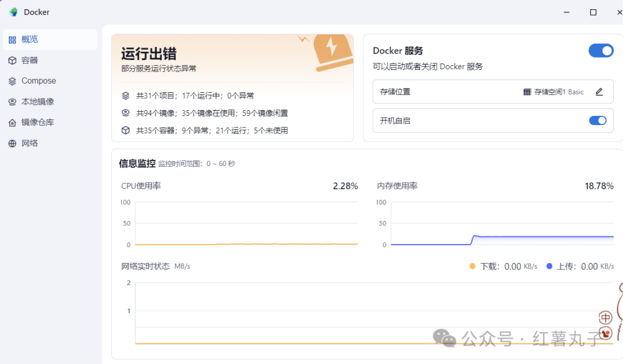
Task: Click the storage volume icon beside 存储空间1
Action: pos(527,92)
